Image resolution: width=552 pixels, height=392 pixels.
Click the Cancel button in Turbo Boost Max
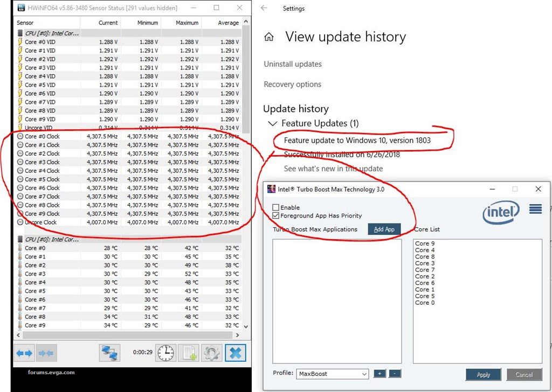click(524, 375)
